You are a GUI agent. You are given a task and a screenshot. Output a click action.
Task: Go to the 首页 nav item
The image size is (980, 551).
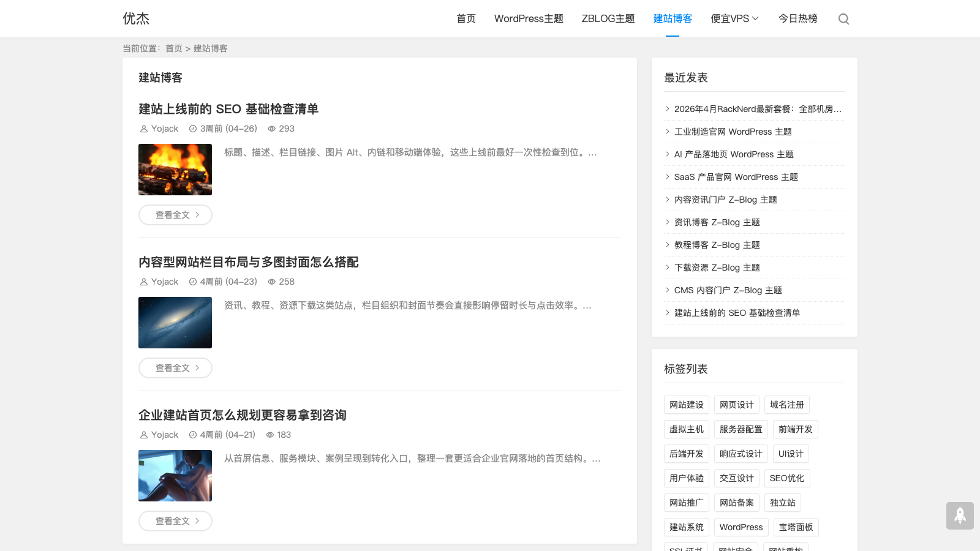[466, 18]
